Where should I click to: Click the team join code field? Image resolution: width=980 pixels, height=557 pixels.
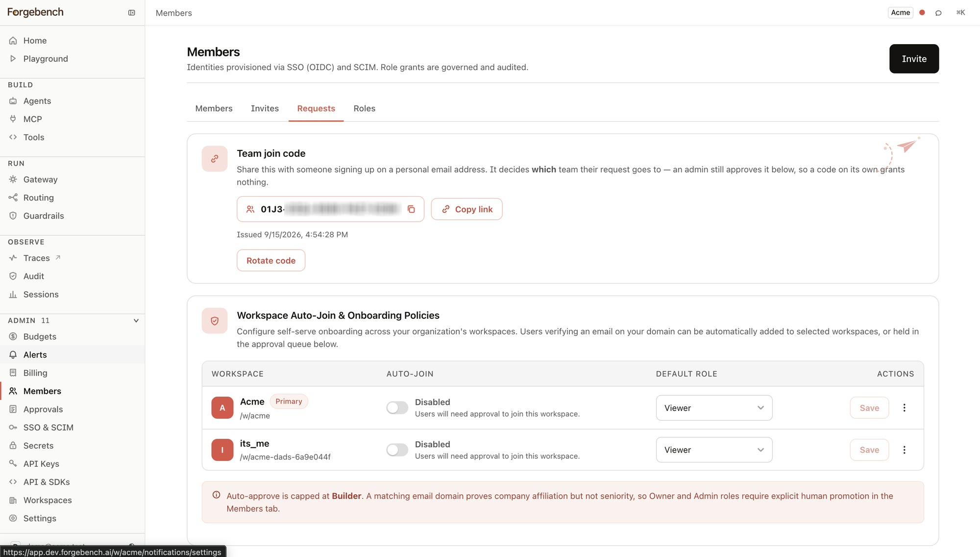click(330, 209)
